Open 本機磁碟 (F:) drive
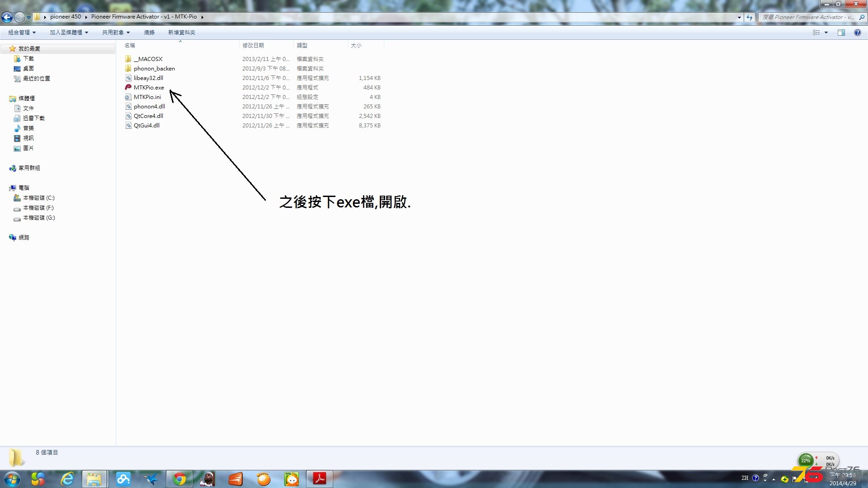This screenshot has height=488, width=868. (38, 208)
